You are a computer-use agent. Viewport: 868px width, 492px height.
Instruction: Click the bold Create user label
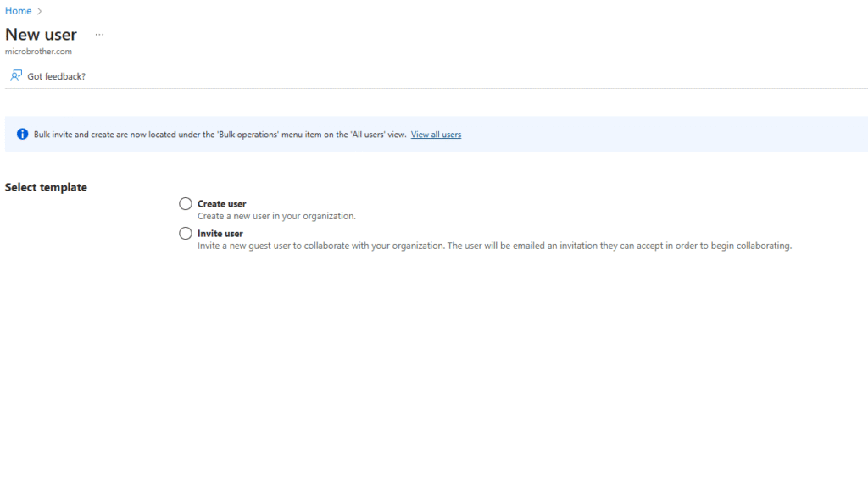point(221,204)
